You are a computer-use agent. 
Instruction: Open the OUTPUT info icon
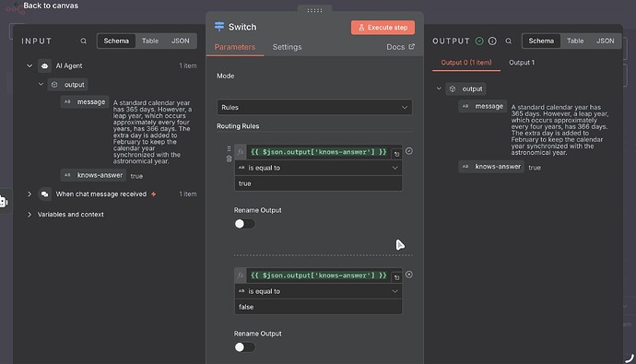(492, 41)
